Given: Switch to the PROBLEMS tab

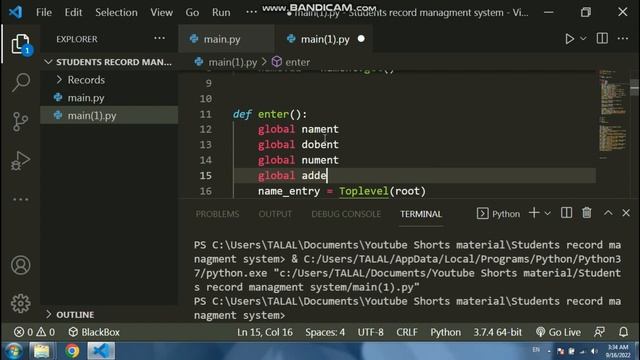Looking at the screenshot, I should click(217, 214).
